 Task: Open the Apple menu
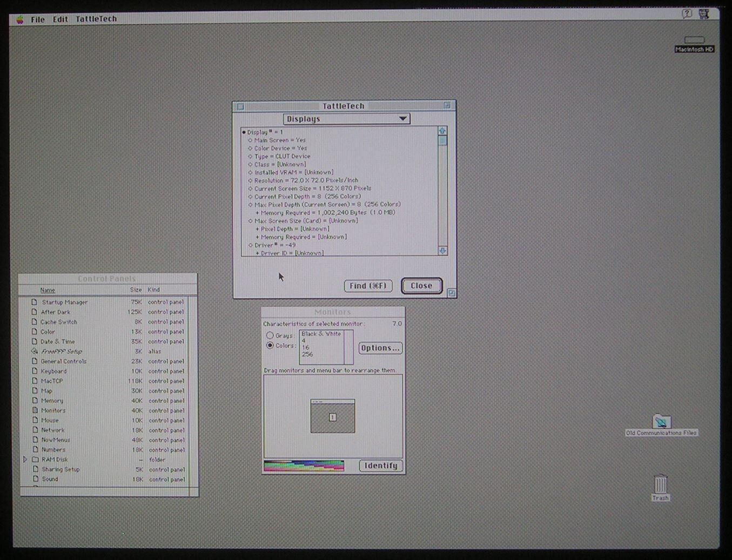[21, 19]
